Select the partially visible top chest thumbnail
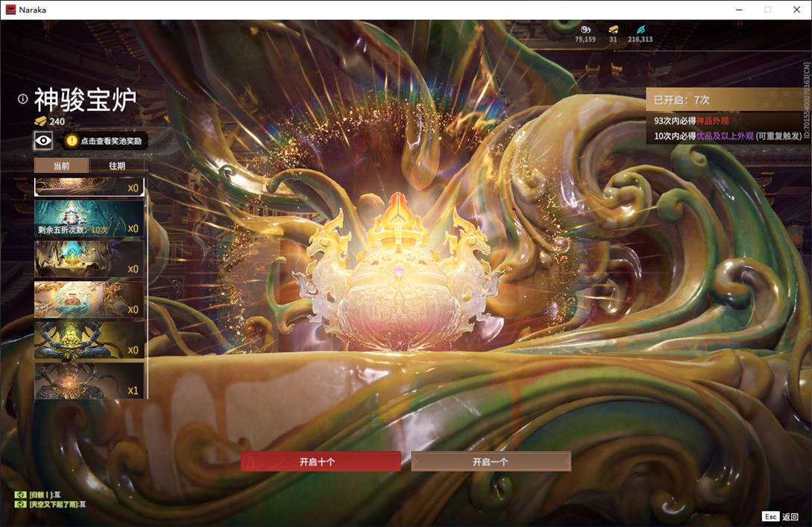 (89, 187)
